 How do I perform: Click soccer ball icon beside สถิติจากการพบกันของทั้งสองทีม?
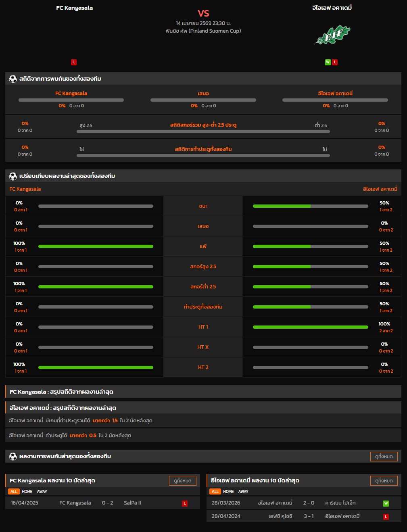tap(13, 79)
